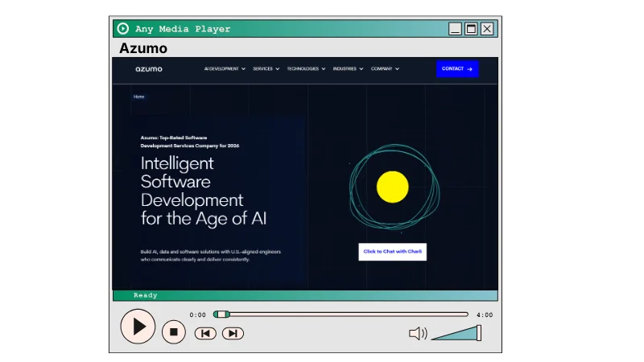This screenshot has width=644, height=362.
Task: Skip to next track
Action: 233,333
